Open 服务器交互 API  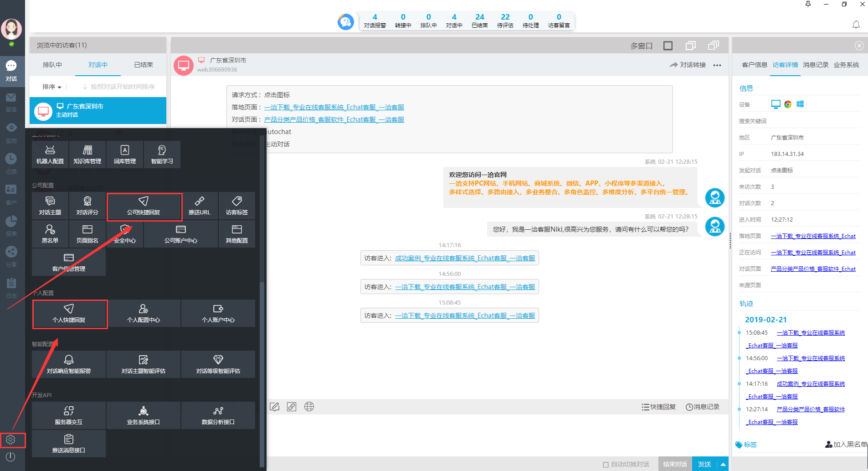[69, 415]
